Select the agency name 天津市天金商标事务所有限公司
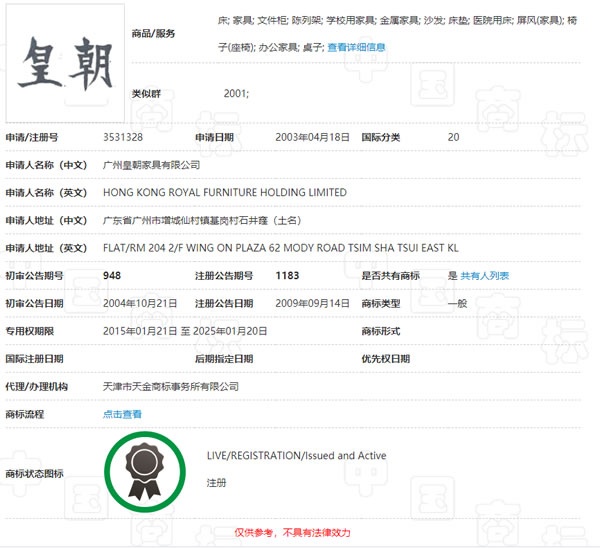 click(171, 387)
